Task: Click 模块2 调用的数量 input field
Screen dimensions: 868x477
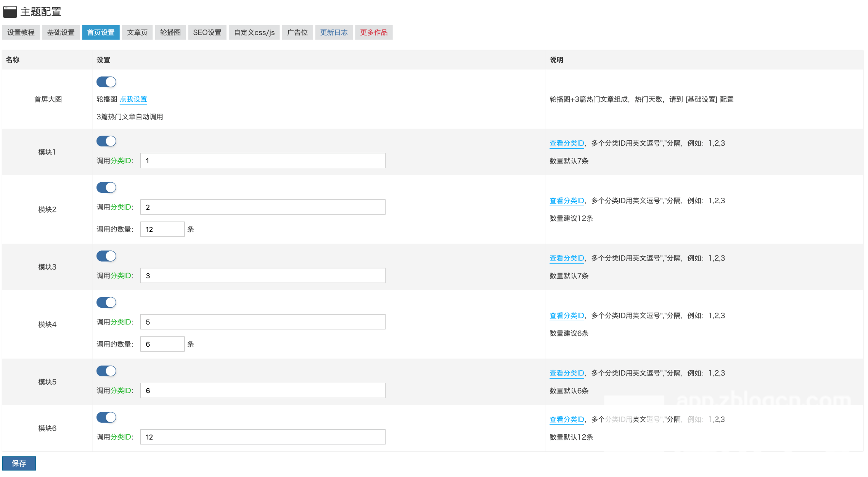Action: click(162, 229)
